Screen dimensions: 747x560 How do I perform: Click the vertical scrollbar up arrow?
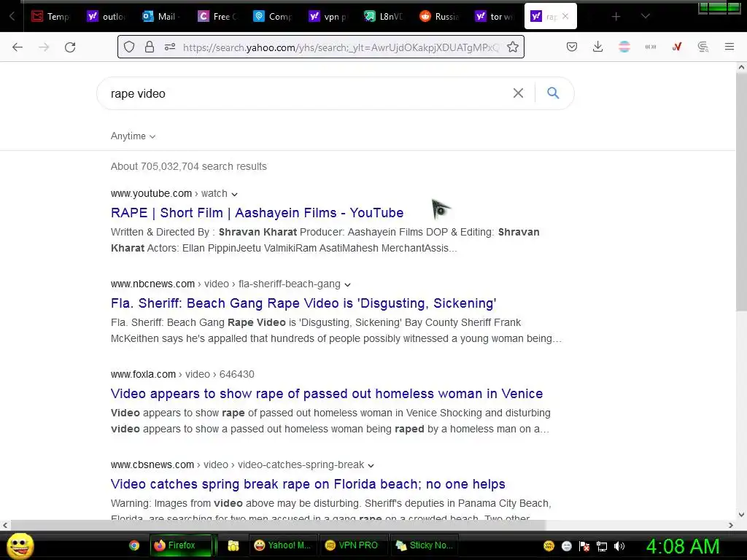[x=741, y=67]
